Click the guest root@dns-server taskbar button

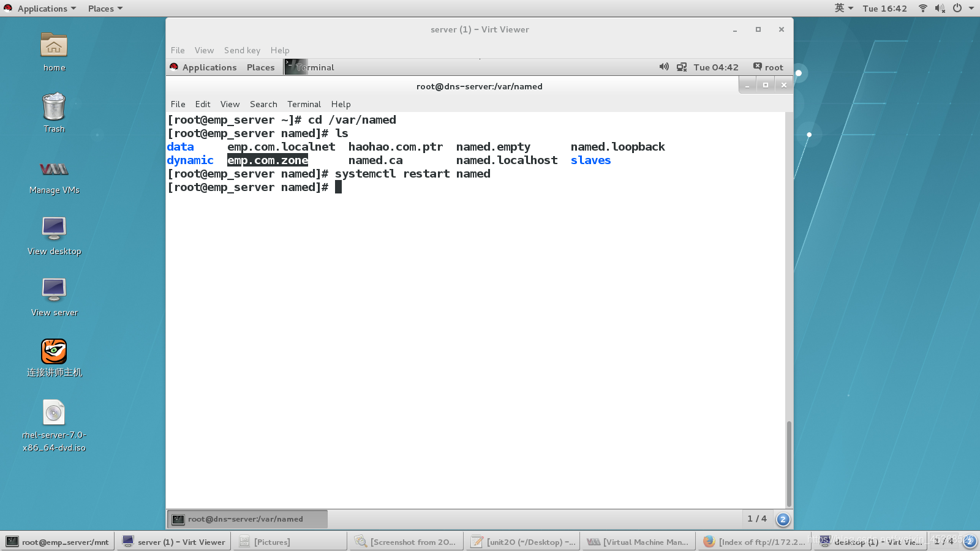pos(247,519)
